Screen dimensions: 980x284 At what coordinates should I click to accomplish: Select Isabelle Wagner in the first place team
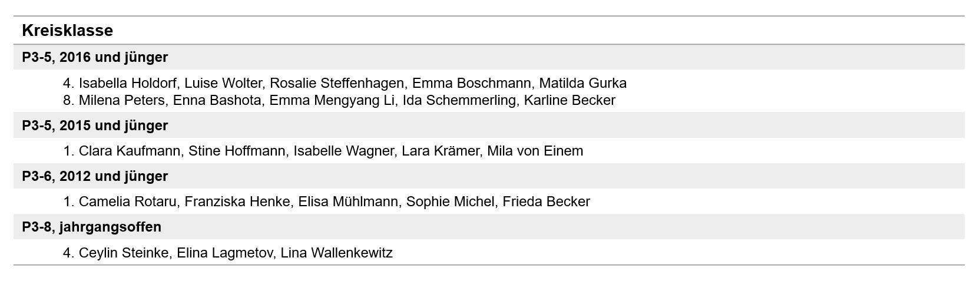pos(343,151)
